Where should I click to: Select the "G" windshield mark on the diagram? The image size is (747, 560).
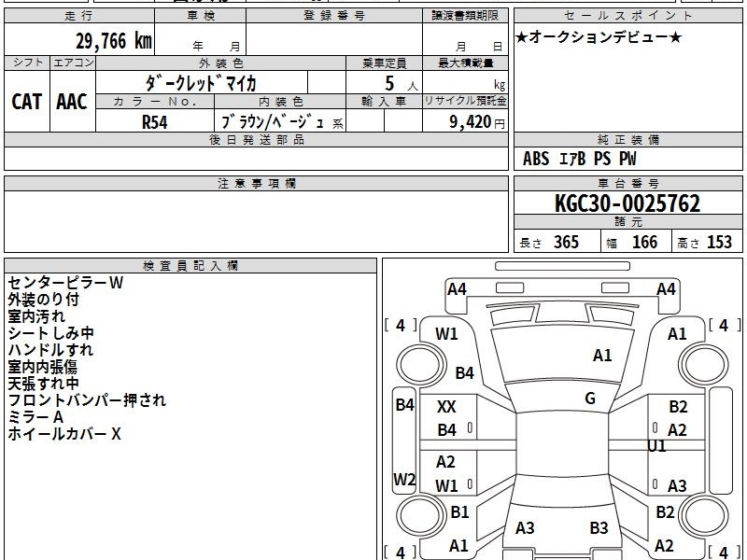(x=590, y=399)
